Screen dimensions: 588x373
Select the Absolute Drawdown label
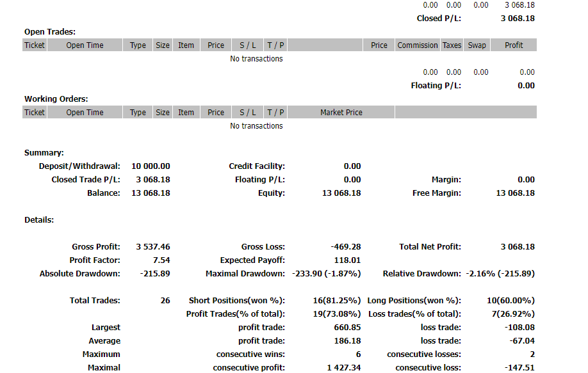pyautogui.click(x=80, y=274)
